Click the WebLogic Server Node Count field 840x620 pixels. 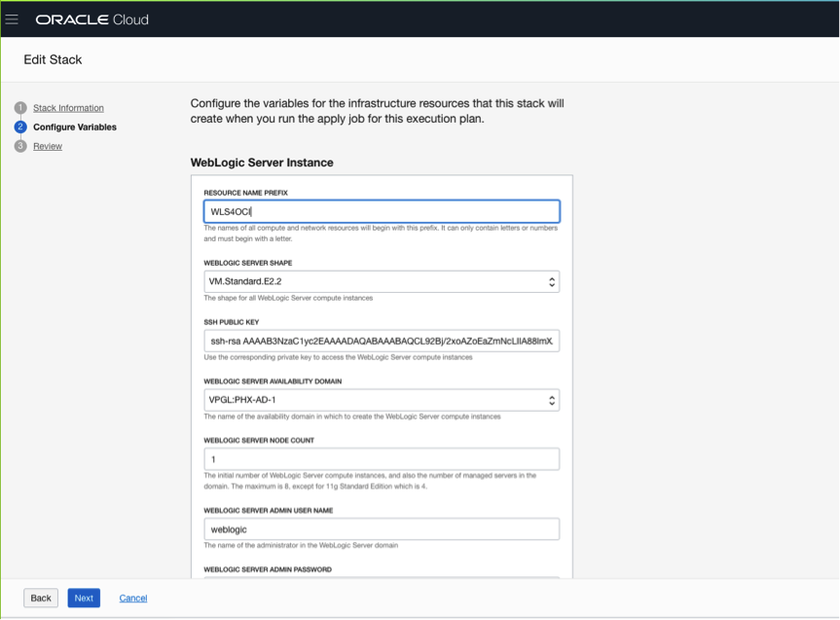[x=382, y=459]
